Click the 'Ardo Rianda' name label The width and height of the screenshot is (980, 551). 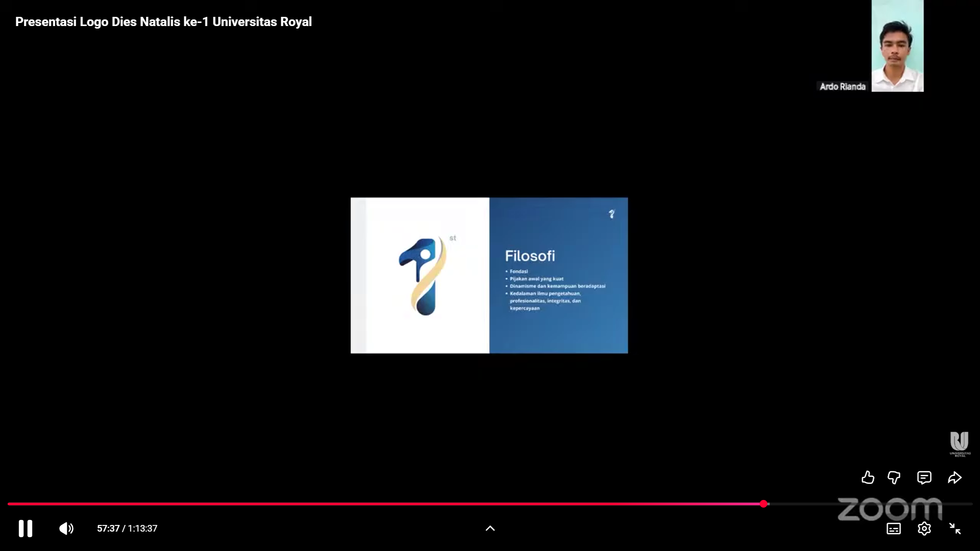coord(842,87)
